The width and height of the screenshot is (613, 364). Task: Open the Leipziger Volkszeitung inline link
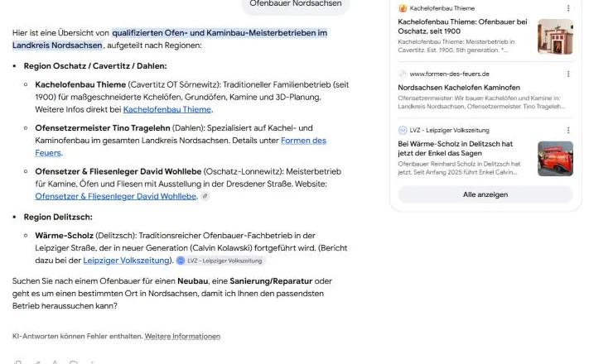[x=126, y=260]
